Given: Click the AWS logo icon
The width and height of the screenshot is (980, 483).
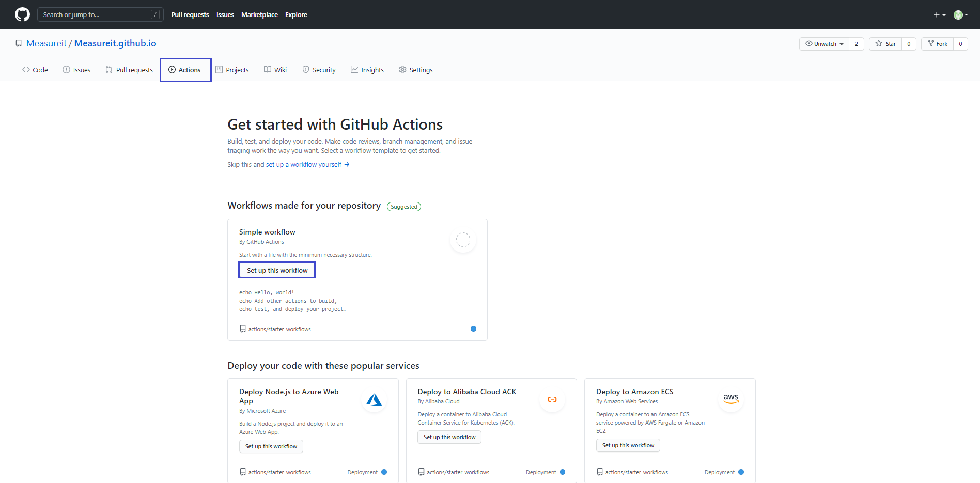Looking at the screenshot, I should click(x=731, y=399).
